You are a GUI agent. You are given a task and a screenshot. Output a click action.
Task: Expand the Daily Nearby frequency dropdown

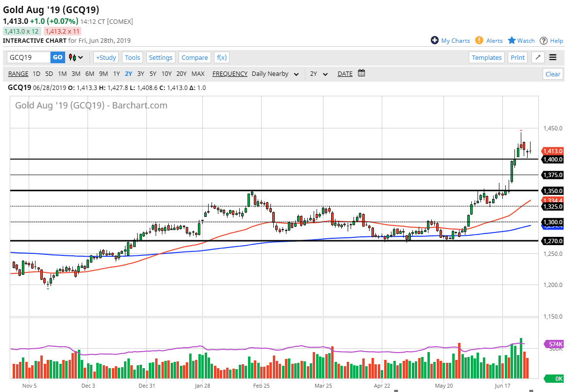tap(275, 74)
